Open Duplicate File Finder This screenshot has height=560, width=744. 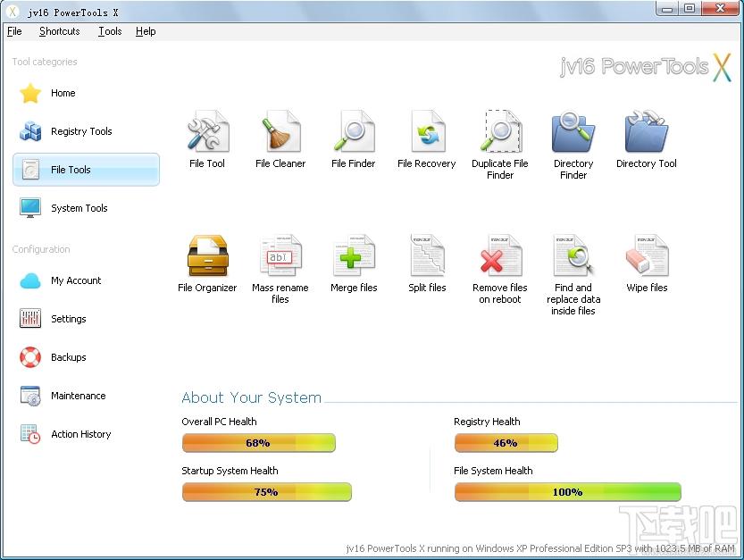500,131
